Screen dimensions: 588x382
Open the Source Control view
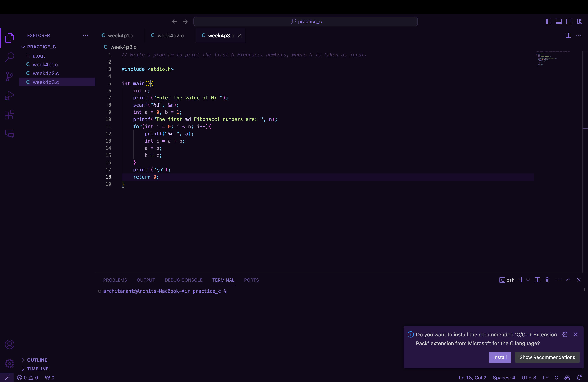point(9,76)
